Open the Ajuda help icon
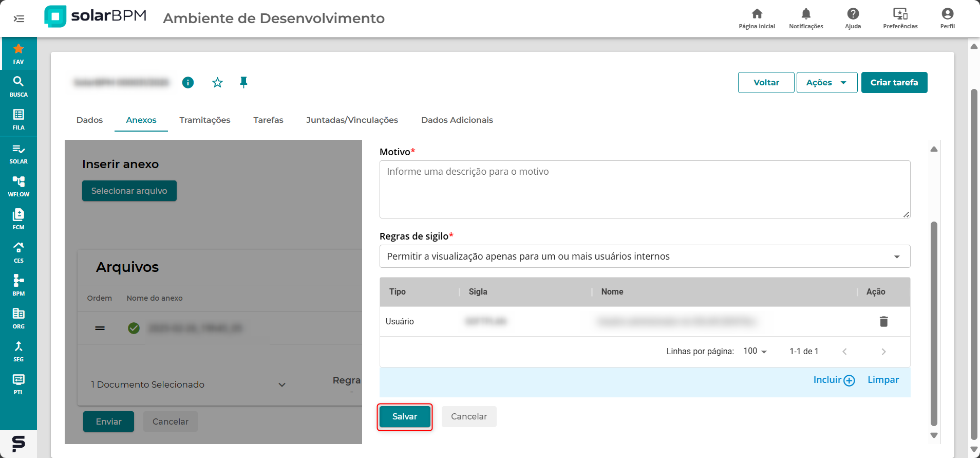 point(853,18)
